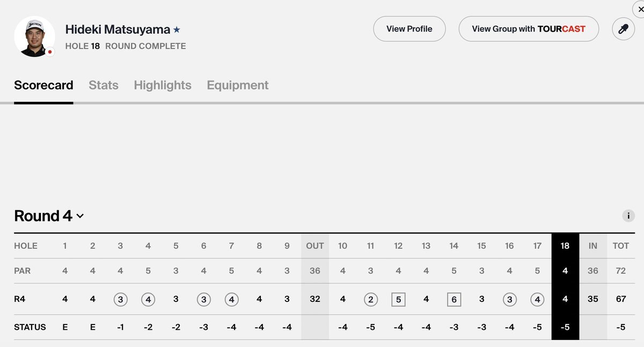The width and height of the screenshot is (644, 347).
Task: Click the favorite star next to Hideki Matsuyama
Action: coord(177,30)
